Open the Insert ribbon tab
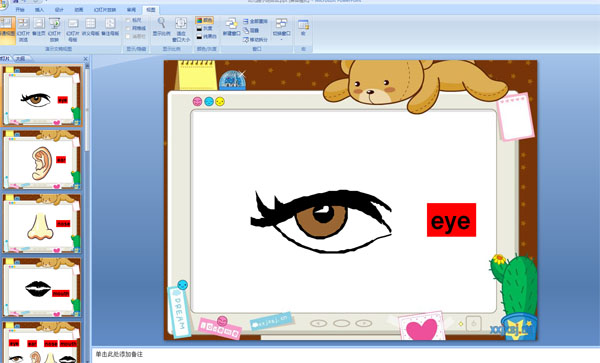 pos(39,10)
